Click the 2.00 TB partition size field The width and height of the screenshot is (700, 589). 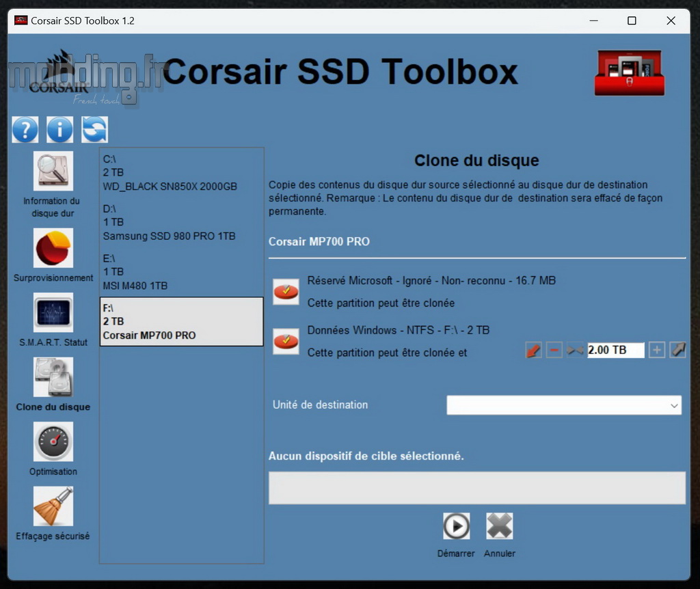616,350
